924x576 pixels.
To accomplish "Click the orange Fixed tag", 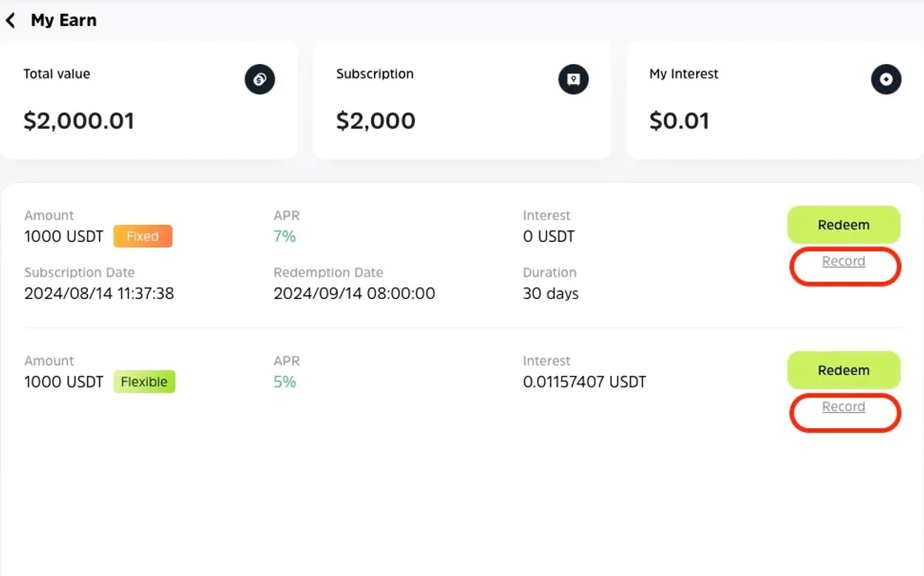I will (142, 236).
